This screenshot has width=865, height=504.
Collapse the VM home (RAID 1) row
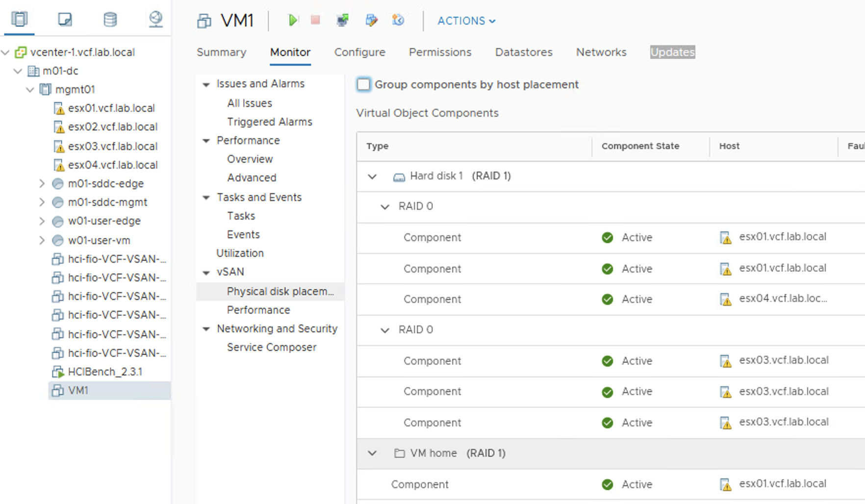point(373,454)
